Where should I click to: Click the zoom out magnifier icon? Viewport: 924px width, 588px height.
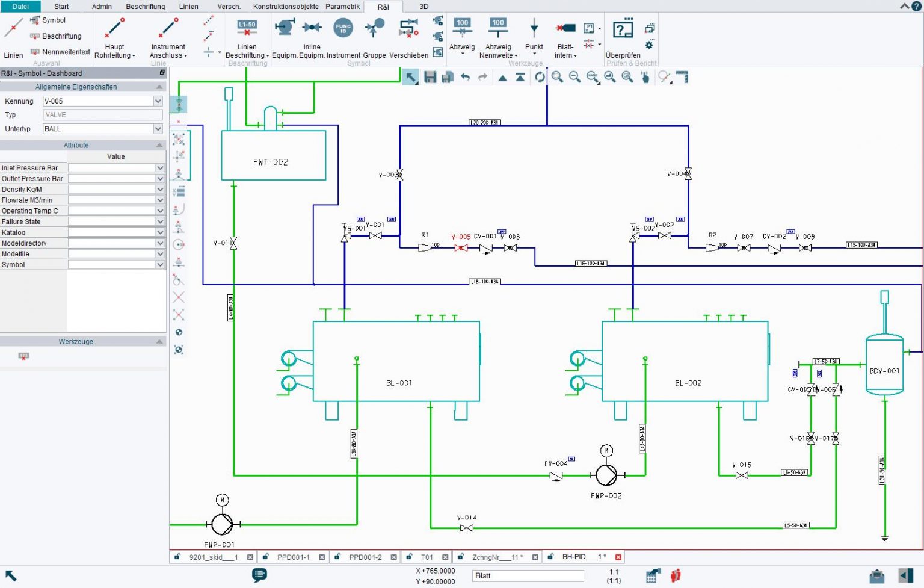(574, 77)
